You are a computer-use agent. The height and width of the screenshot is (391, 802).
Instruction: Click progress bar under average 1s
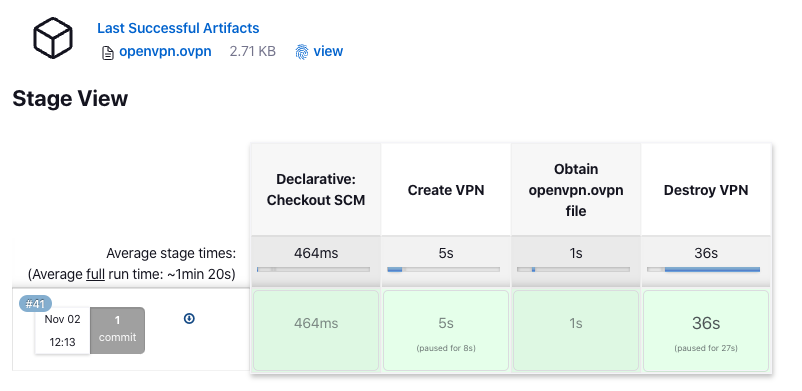pos(573,269)
